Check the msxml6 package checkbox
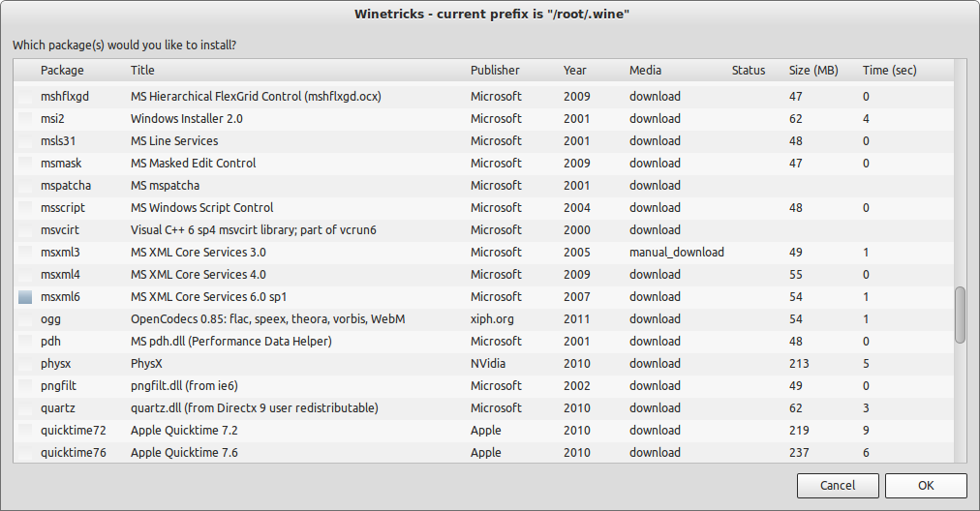This screenshot has height=511, width=980. pyautogui.click(x=25, y=297)
